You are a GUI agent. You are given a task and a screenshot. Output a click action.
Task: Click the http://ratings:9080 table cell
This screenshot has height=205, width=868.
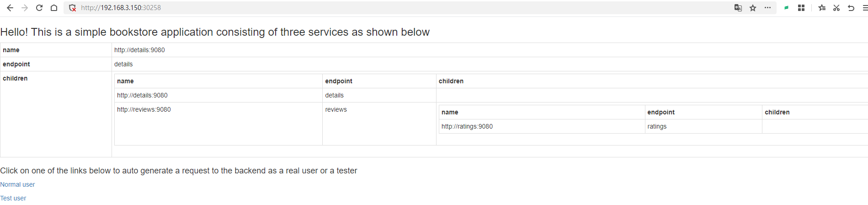pos(467,126)
